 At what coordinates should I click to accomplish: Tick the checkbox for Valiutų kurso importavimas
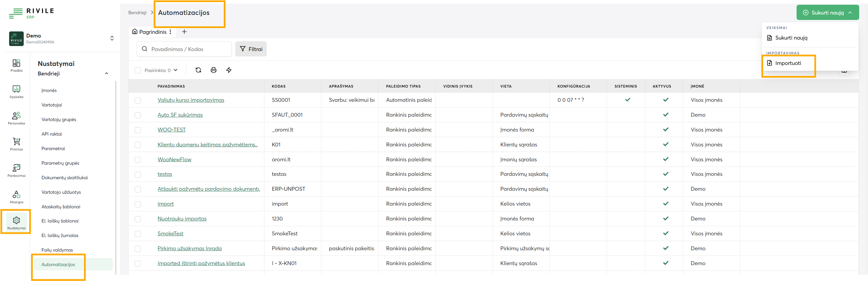(138, 100)
